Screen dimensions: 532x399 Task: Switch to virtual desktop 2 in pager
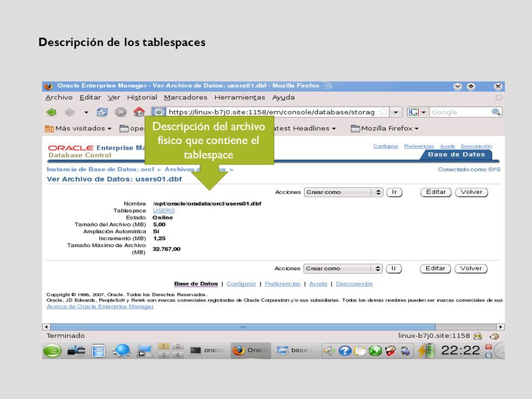(x=177, y=346)
